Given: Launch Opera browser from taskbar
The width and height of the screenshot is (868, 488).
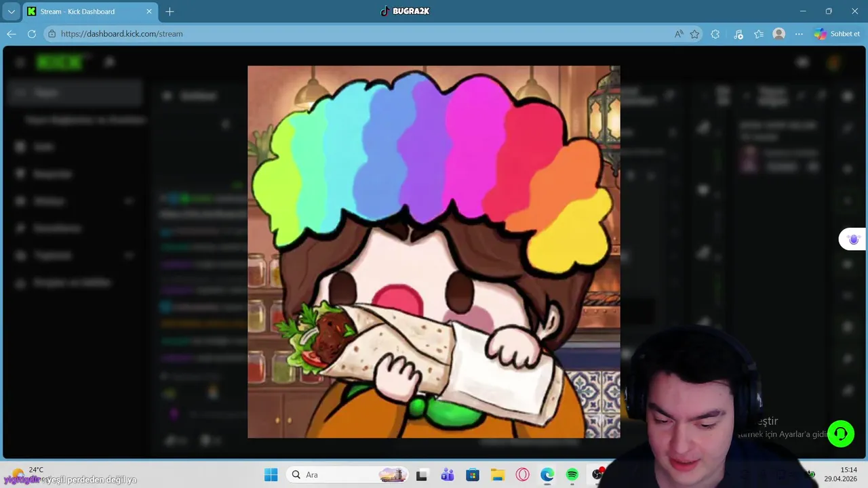Looking at the screenshot, I should (x=522, y=474).
